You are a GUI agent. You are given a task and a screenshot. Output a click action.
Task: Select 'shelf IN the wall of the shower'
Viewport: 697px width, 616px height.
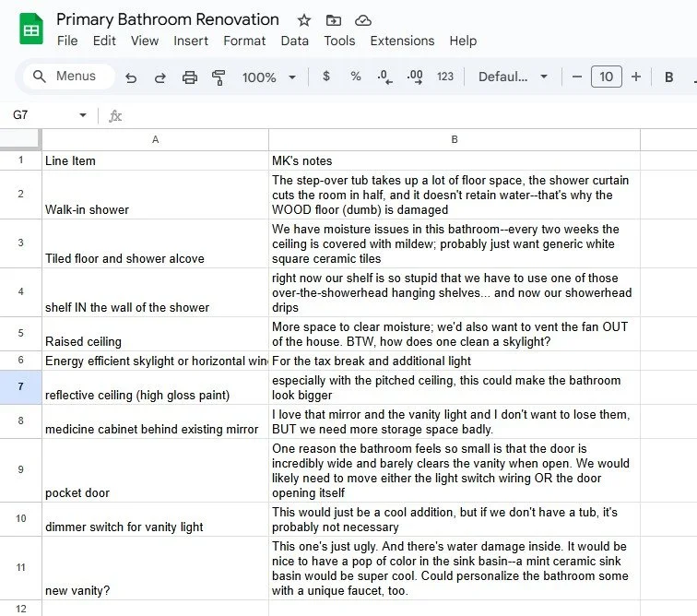pos(155,292)
